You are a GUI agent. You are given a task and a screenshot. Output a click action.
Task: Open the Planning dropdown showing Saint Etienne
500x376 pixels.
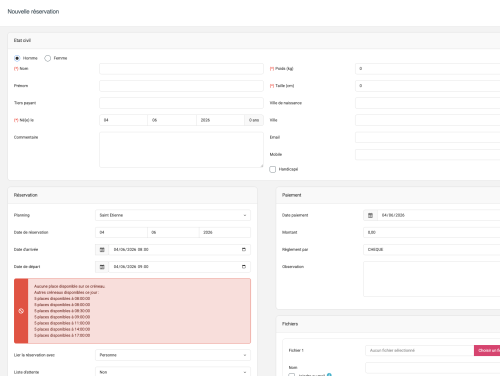tap(173, 215)
